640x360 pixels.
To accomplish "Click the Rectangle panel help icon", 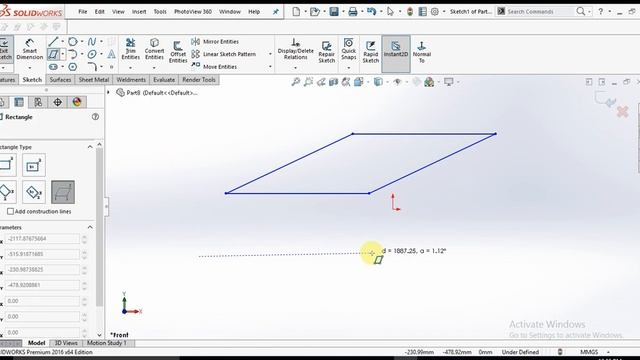I will [x=95, y=117].
